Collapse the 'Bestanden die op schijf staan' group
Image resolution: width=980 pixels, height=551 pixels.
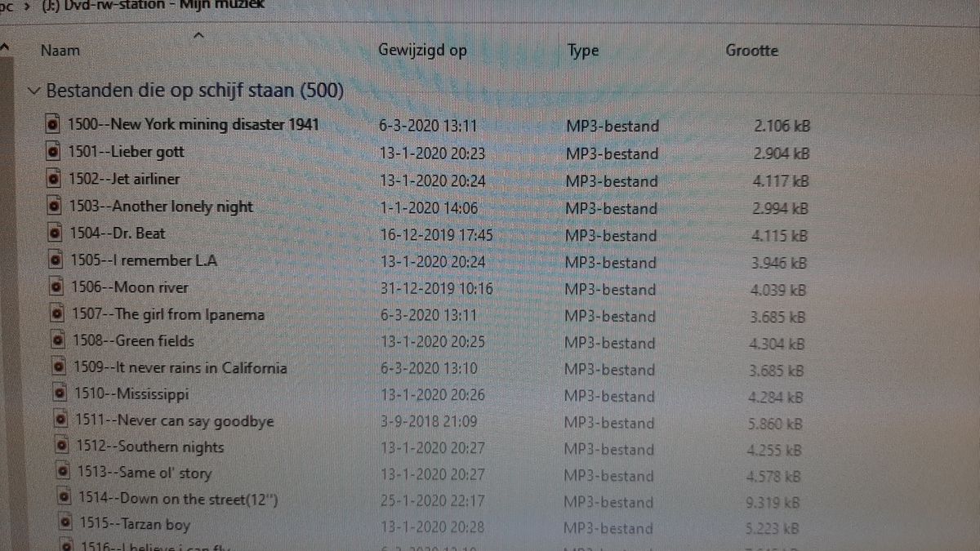tap(33, 91)
